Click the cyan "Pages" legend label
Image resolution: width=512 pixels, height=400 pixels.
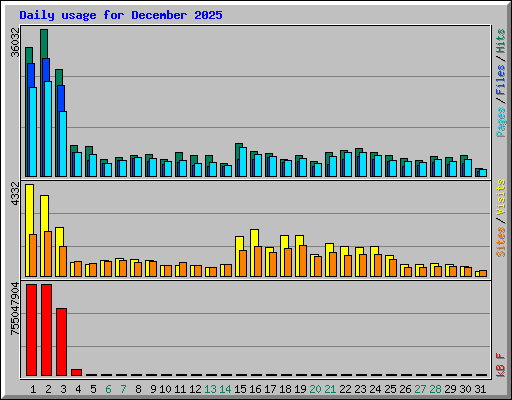pyautogui.click(x=500, y=122)
